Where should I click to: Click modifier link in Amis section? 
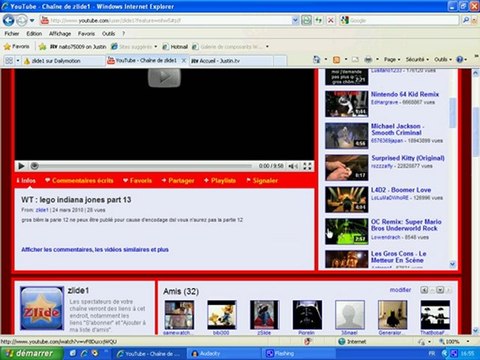[x=400, y=290]
